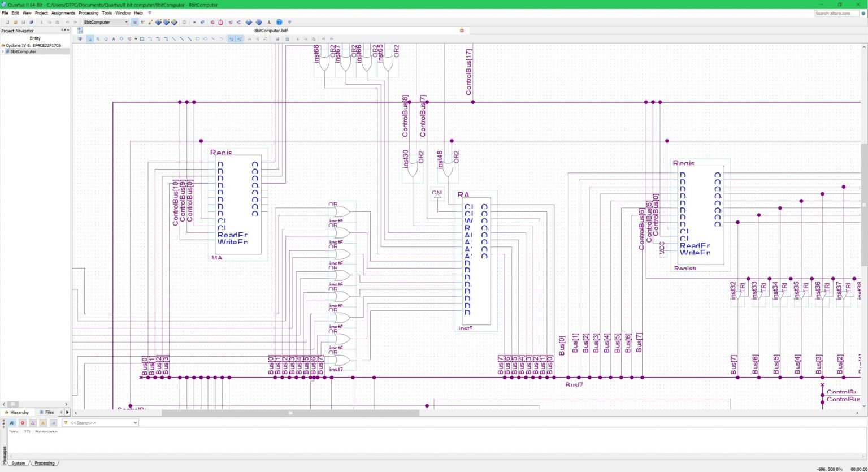
Task: Pick the Orthogonal Node tool for wiring
Action: tap(149, 39)
